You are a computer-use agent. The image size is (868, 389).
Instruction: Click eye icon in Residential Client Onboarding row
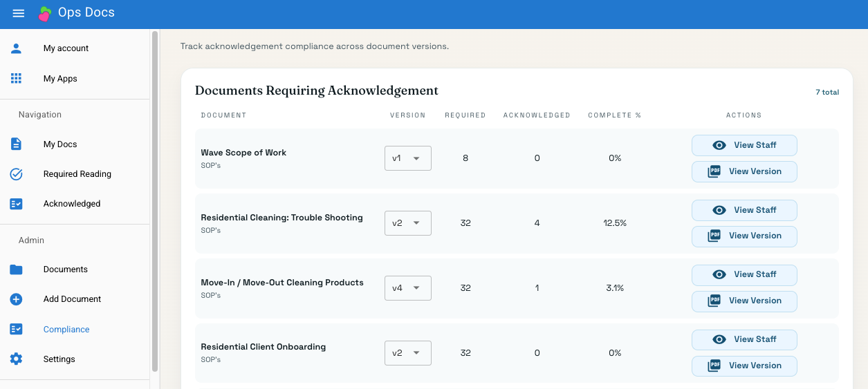(719, 339)
